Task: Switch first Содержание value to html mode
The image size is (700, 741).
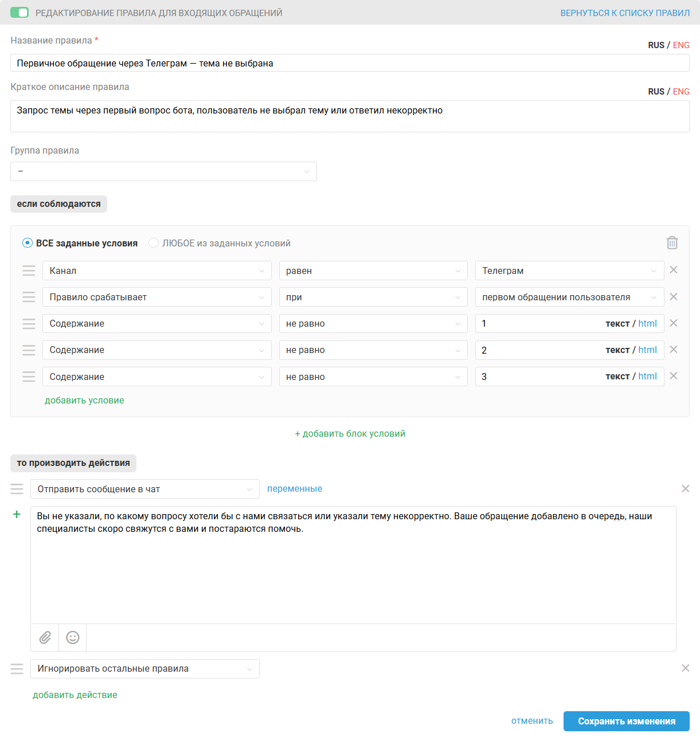Action: (x=647, y=323)
